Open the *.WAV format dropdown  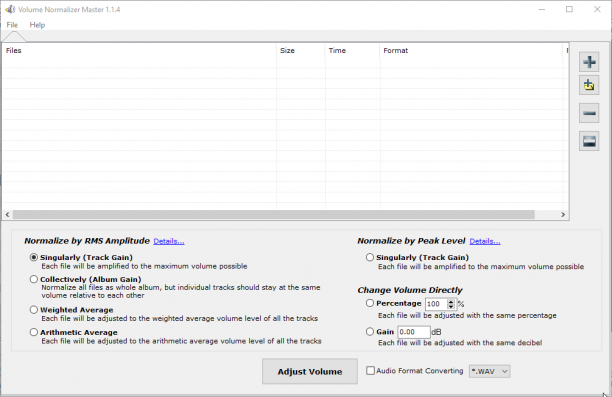point(489,371)
